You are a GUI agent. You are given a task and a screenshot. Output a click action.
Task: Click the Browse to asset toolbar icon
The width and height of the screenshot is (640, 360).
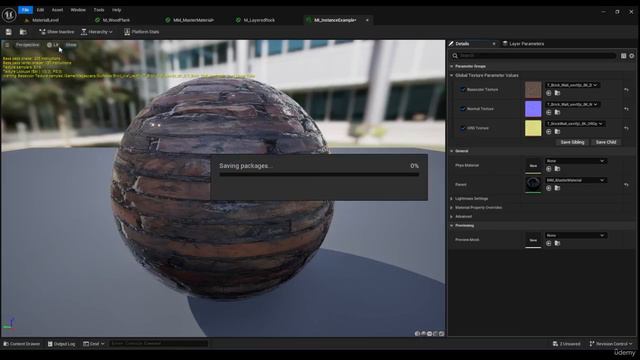[23, 32]
